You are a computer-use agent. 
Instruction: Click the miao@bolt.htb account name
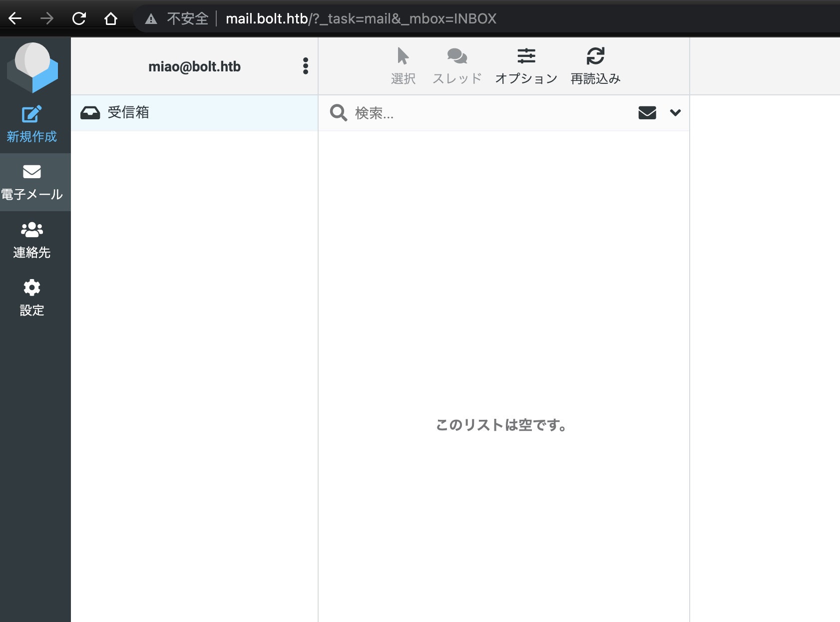(194, 66)
